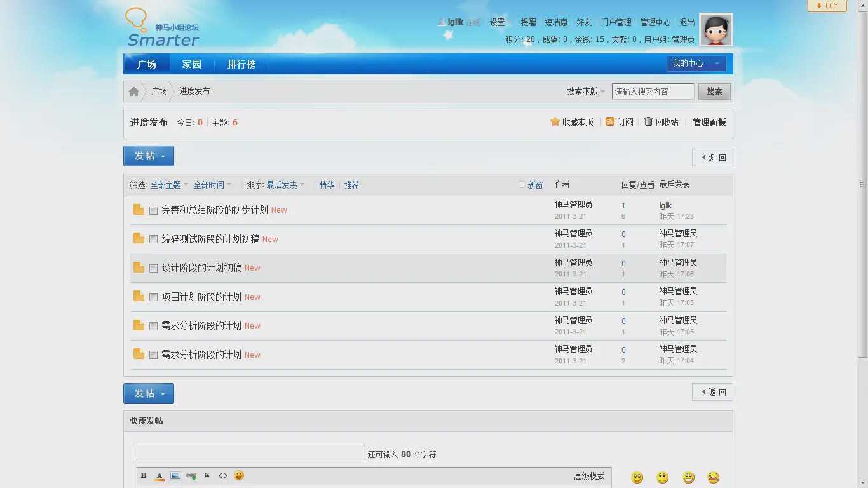Click the home icon in breadcrumb
The width and height of the screenshot is (868, 488).
pos(133,91)
